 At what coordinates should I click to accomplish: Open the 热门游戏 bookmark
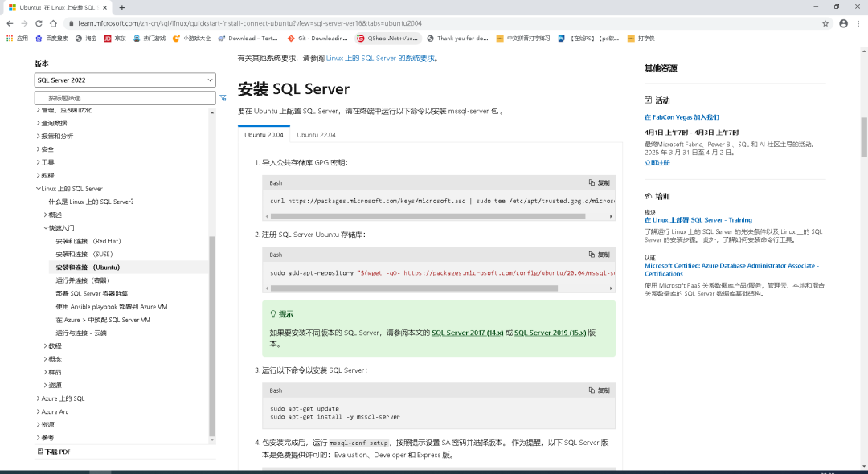click(x=149, y=39)
